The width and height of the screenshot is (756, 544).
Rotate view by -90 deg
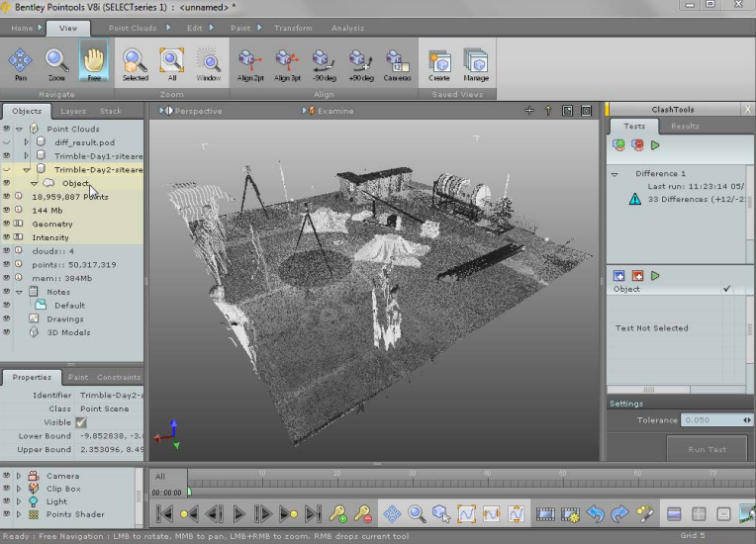pos(324,65)
